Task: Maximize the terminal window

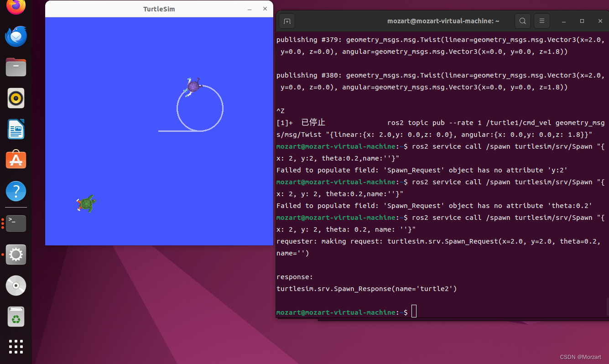Action: coord(582,21)
